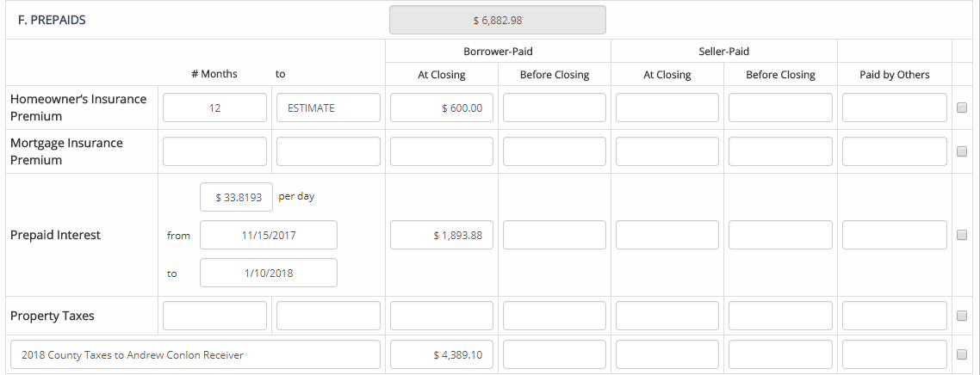Click the Prepaids total field $6,882.98
Screen dimensions: 980x375
click(x=497, y=20)
